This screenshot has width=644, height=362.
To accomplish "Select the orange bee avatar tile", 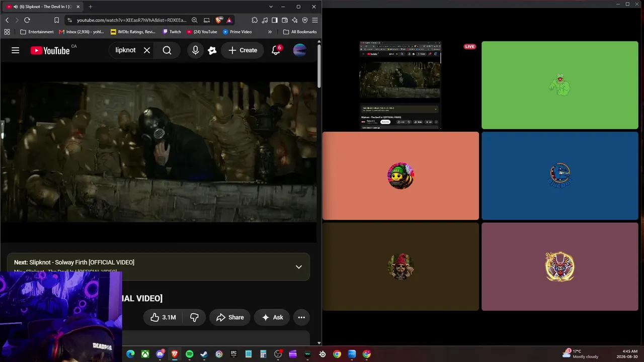I will point(400,176).
